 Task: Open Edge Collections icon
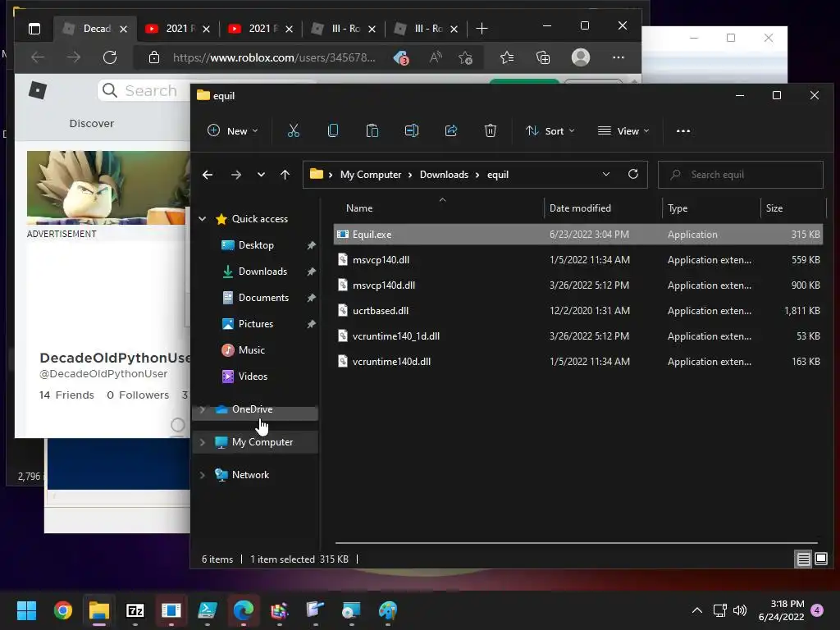pos(543,57)
